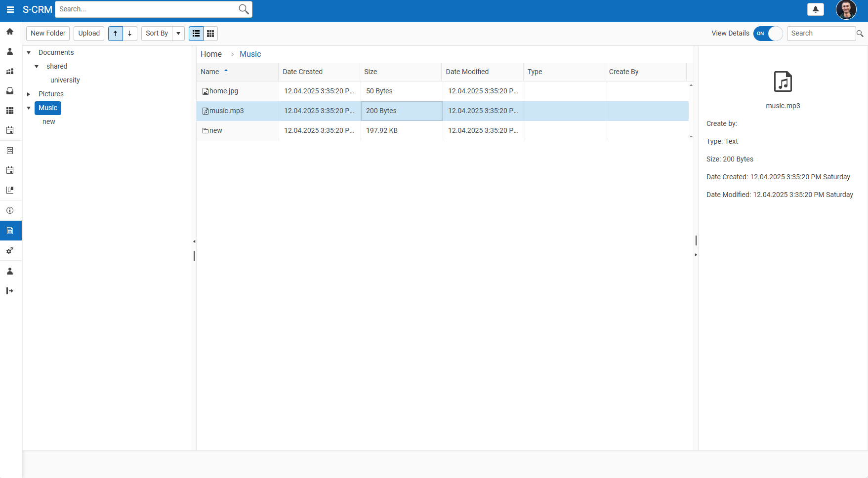Click the logout arrow sidebar icon
The height and width of the screenshot is (478, 868).
click(x=10, y=291)
